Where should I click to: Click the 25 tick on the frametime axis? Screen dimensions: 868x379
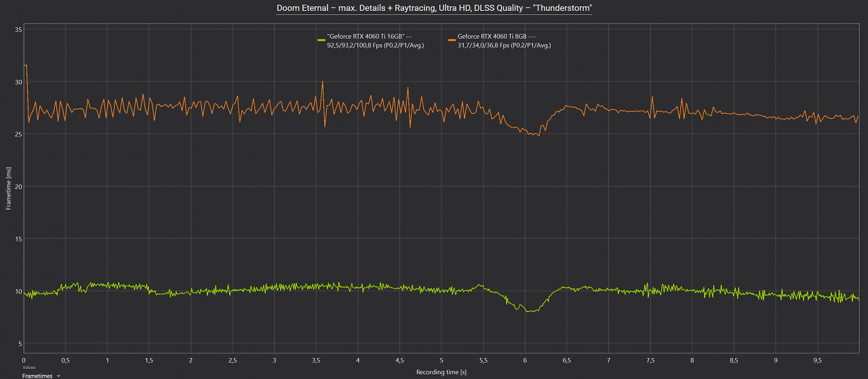point(18,134)
